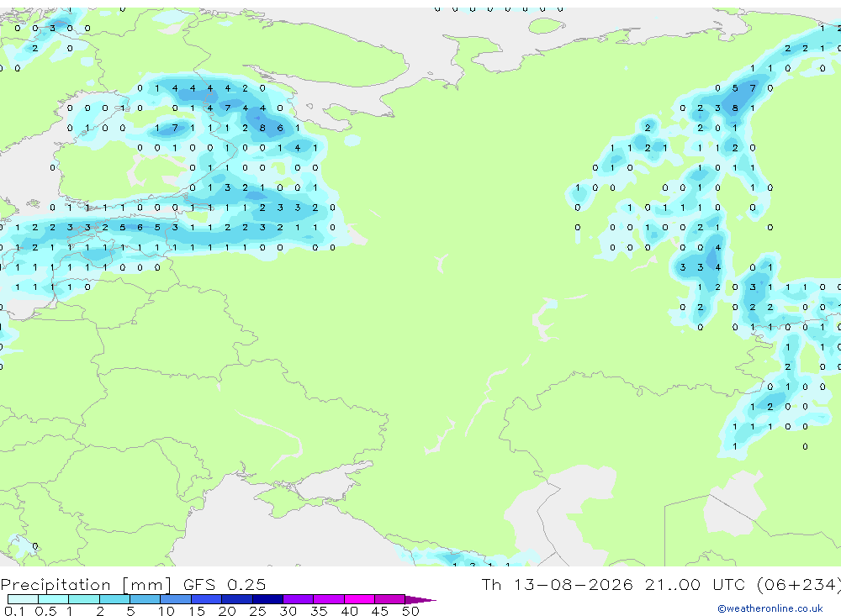This screenshot has width=841, height=616.
Task: Click the 'GFS 0.25' model label
Action: click(x=225, y=584)
